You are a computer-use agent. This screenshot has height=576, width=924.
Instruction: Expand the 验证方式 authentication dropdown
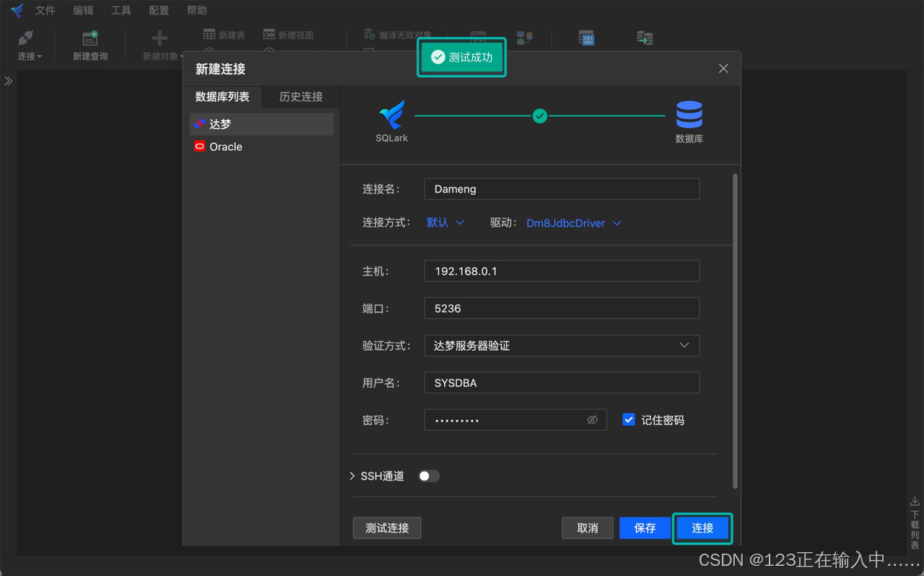(683, 345)
